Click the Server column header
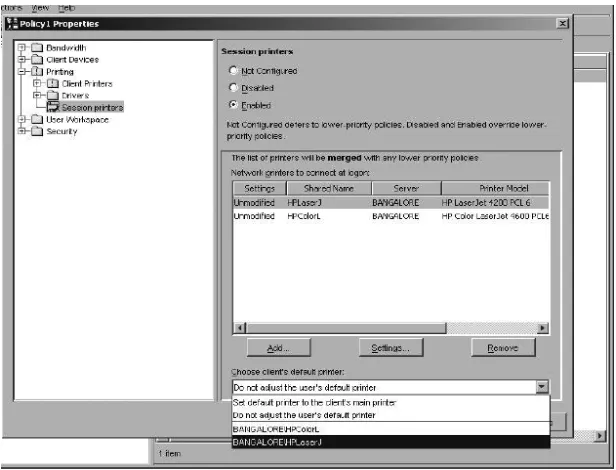Image resolution: width=616 pixels, height=470 pixels. tap(407, 188)
